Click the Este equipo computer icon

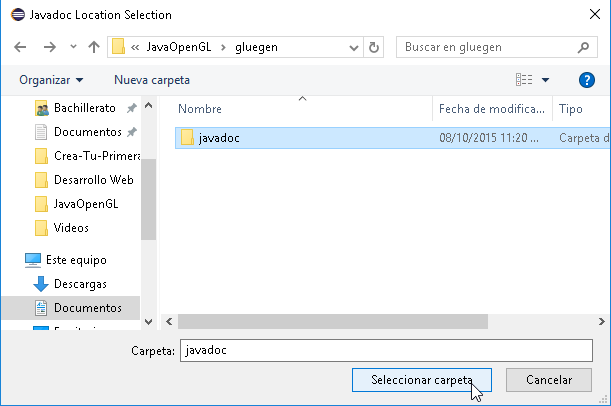[33, 260]
